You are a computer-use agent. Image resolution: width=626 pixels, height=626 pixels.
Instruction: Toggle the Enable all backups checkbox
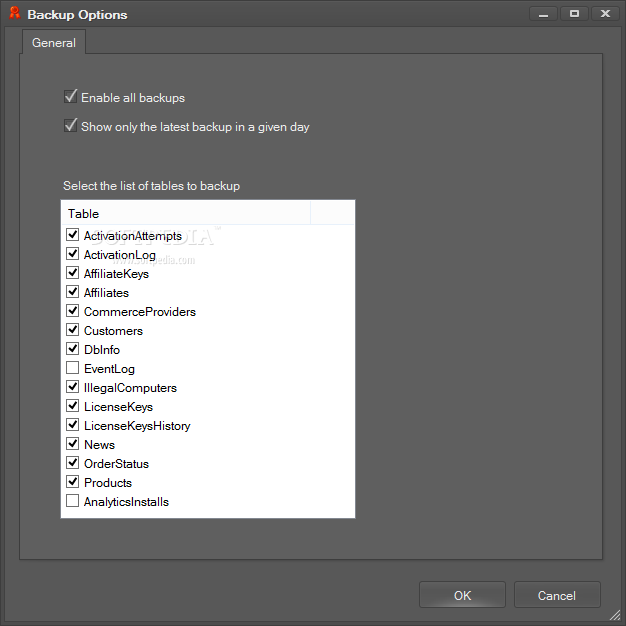click(71, 97)
